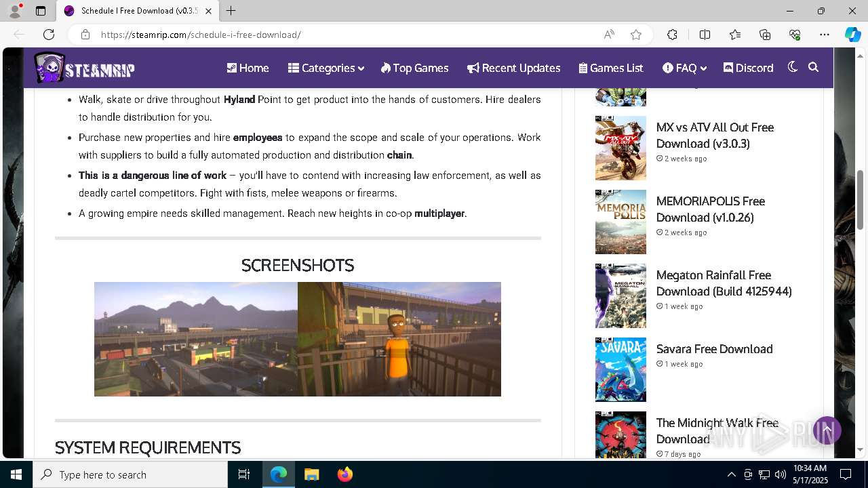Viewport: 868px width, 488px height.
Task: Launch Firefox from the taskbar
Action: (344, 474)
